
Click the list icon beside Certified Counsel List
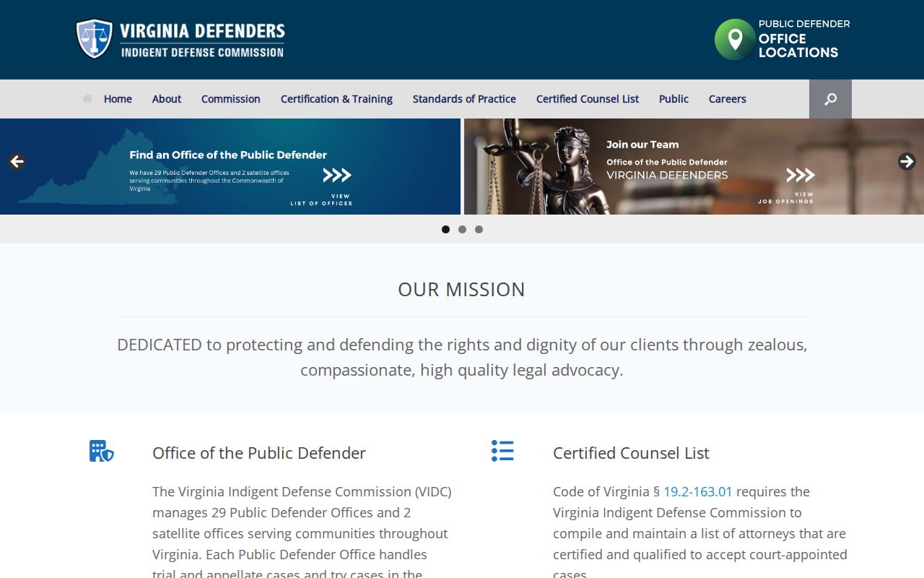pos(502,451)
